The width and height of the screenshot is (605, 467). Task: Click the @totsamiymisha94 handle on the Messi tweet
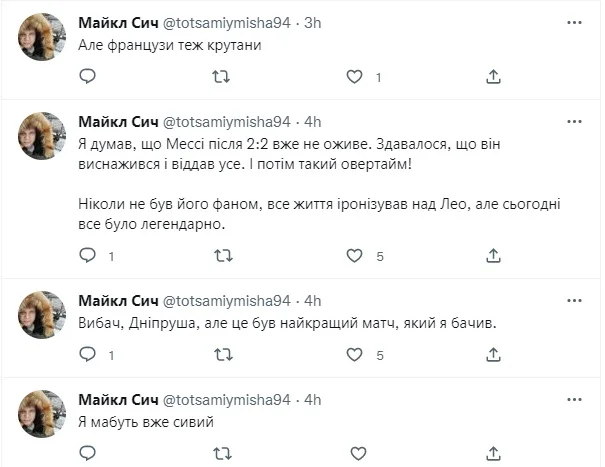point(225,122)
